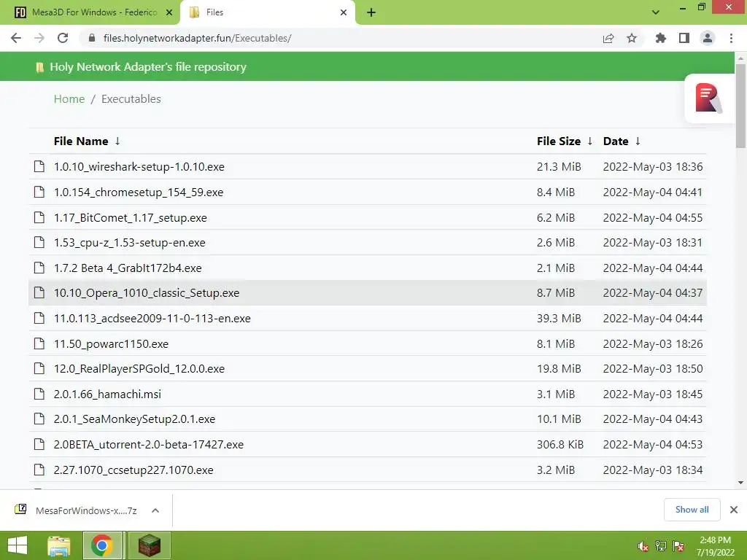Click the Executables breadcrumb text
The width and height of the screenshot is (747, 560).
point(131,99)
